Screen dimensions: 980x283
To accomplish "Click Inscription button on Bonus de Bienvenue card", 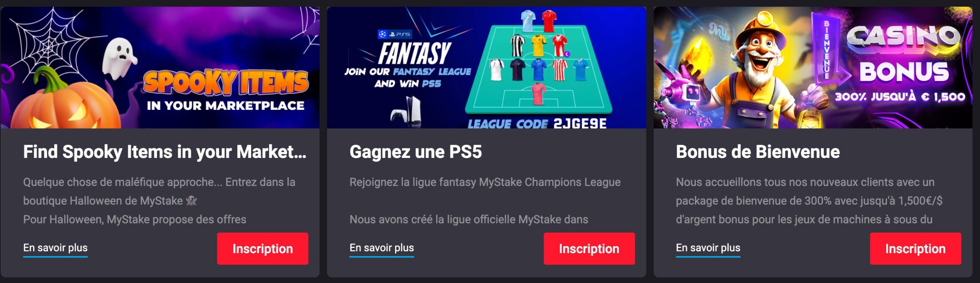I will coord(915,249).
